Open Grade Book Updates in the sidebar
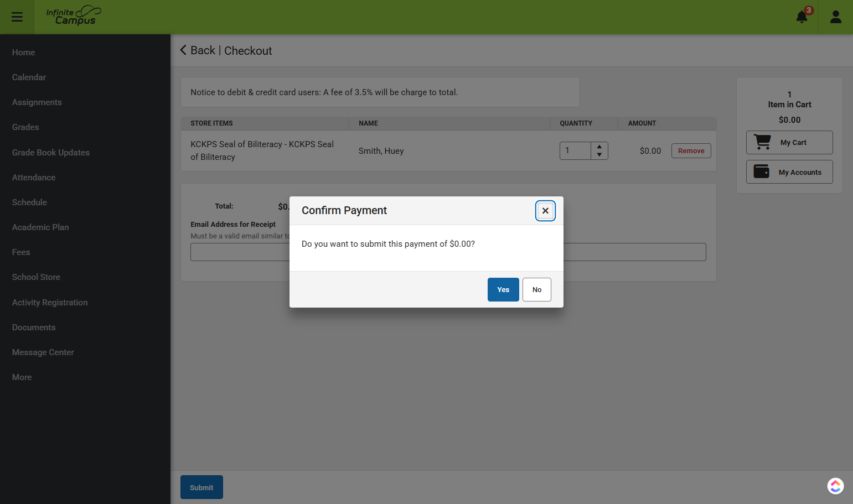 tap(51, 153)
